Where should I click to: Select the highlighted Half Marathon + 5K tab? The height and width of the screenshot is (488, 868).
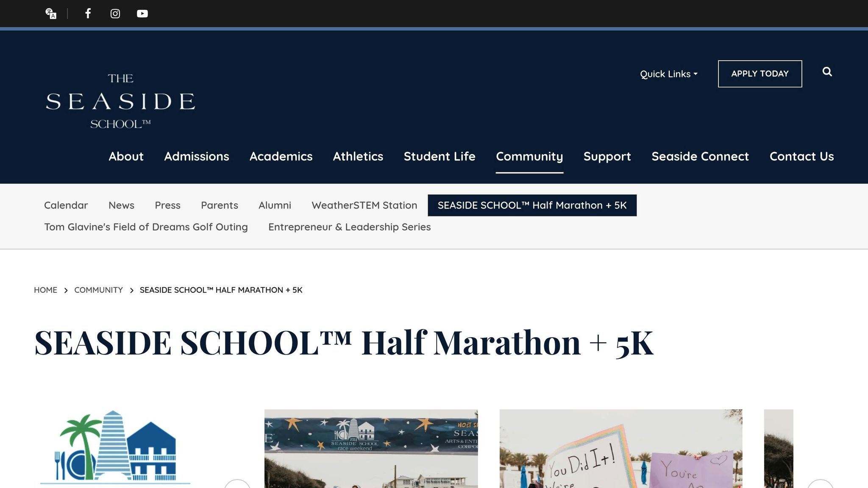[531, 205]
